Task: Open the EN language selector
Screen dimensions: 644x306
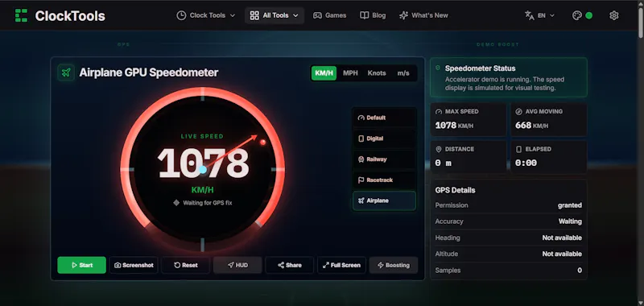Action: pyautogui.click(x=539, y=15)
